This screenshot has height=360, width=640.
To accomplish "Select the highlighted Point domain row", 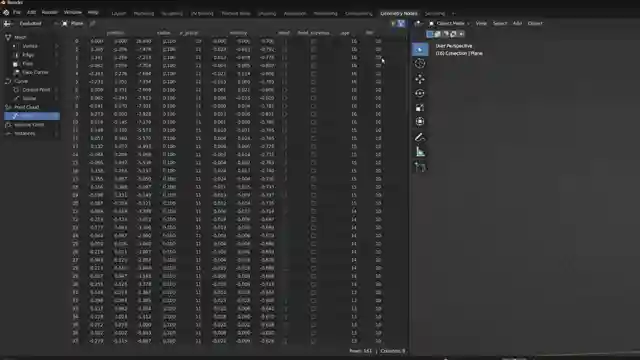I will 32,116.
